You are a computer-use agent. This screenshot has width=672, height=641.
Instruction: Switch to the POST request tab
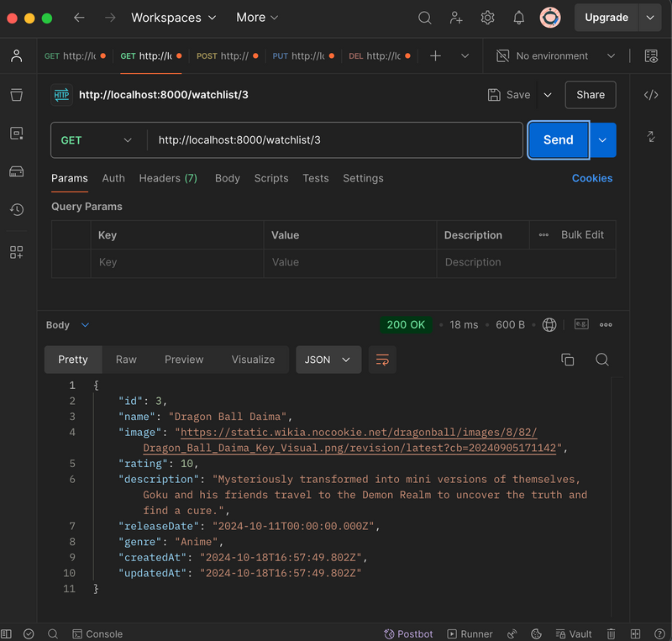point(227,55)
